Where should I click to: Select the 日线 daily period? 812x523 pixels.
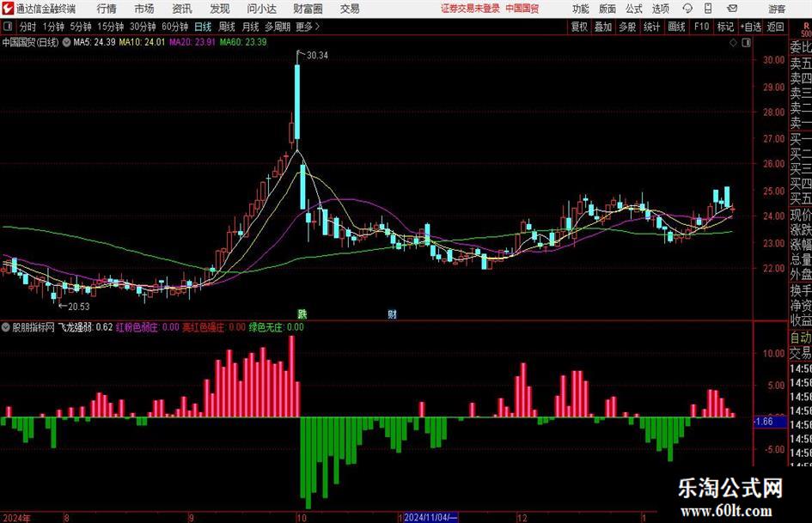pos(203,27)
